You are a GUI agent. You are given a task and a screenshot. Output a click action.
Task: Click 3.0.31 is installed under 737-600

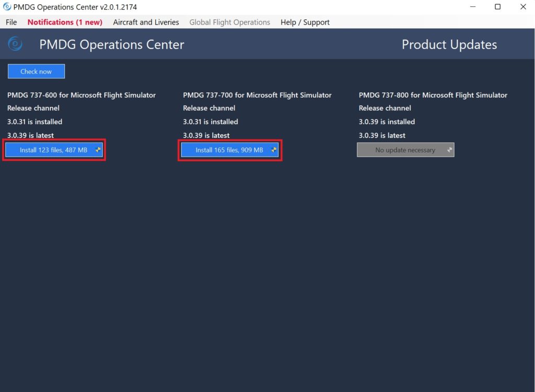tap(35, 122)
